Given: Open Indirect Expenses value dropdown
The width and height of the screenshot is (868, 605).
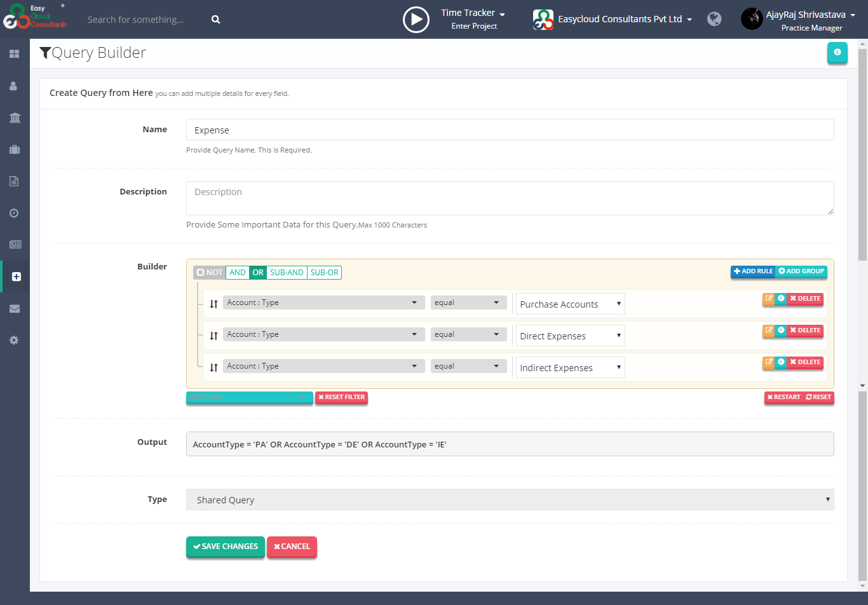Looking at the screenshot, I should click(571, 367).
